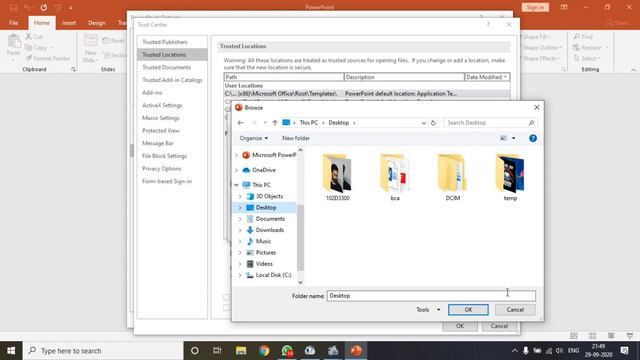Select Music in navigation tree
This screenshot has height=360, width=640.
click(x=263, y=241)
